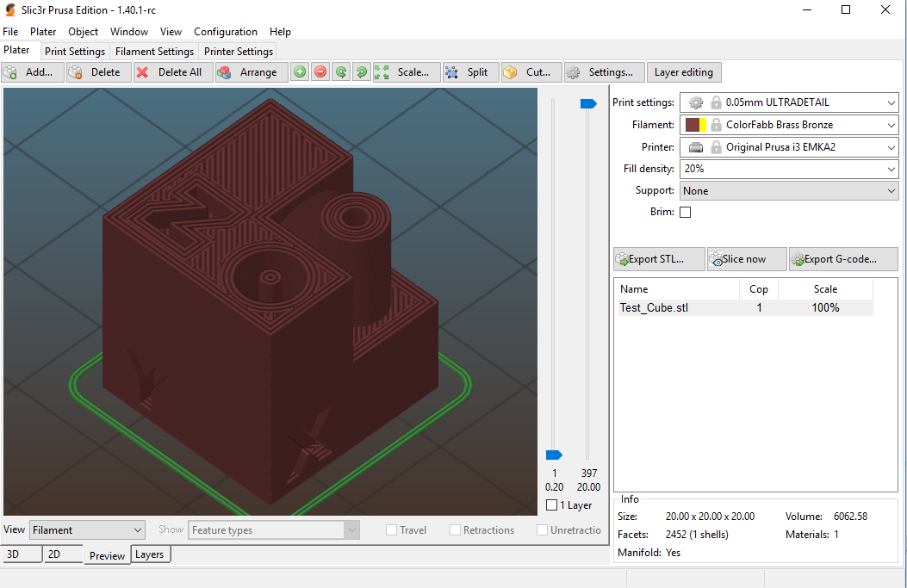Open the Window menu
This screenshot has height=588, width=907.
coord(129,32)
